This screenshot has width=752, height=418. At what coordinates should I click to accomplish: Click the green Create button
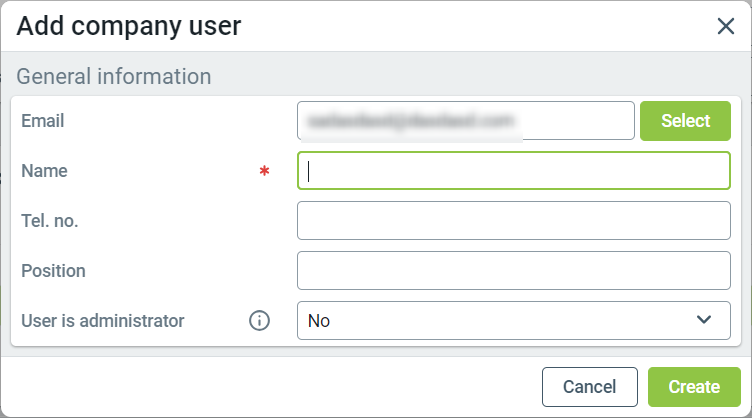(x=694, y=387)
